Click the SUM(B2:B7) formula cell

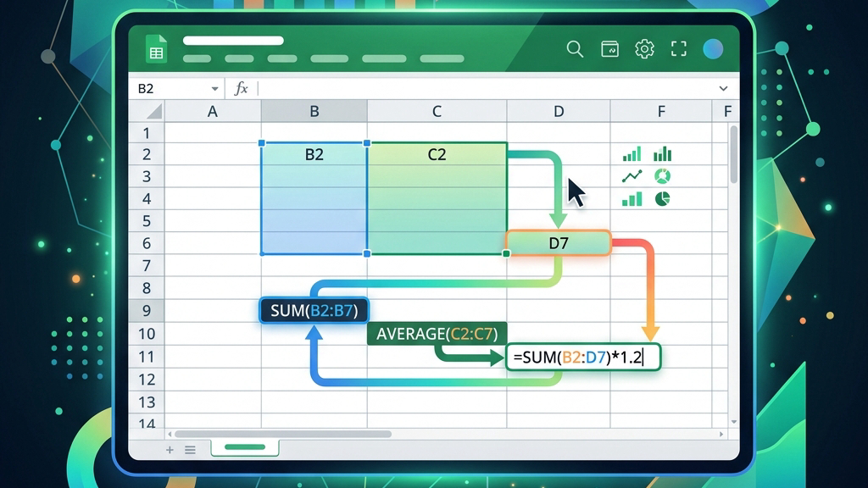pos(314,311)
